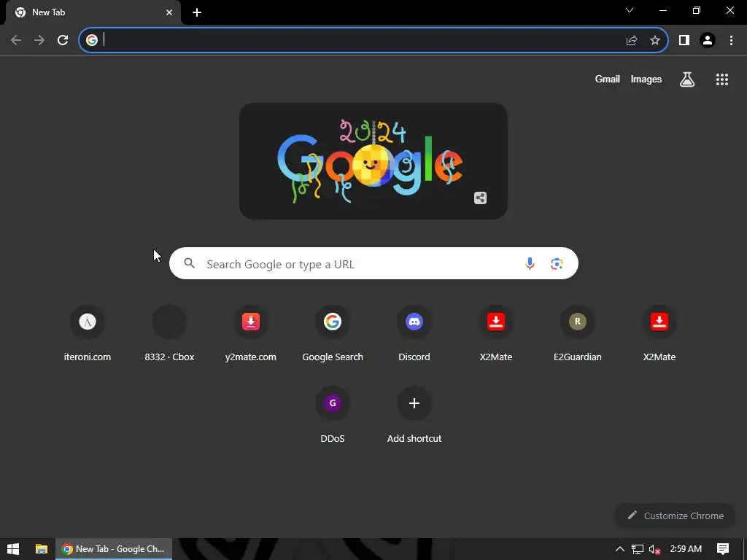The height and width of the screenshot is (560, 747).
Task: Open the Chrome profile avatar
Action: click(708, 40)
